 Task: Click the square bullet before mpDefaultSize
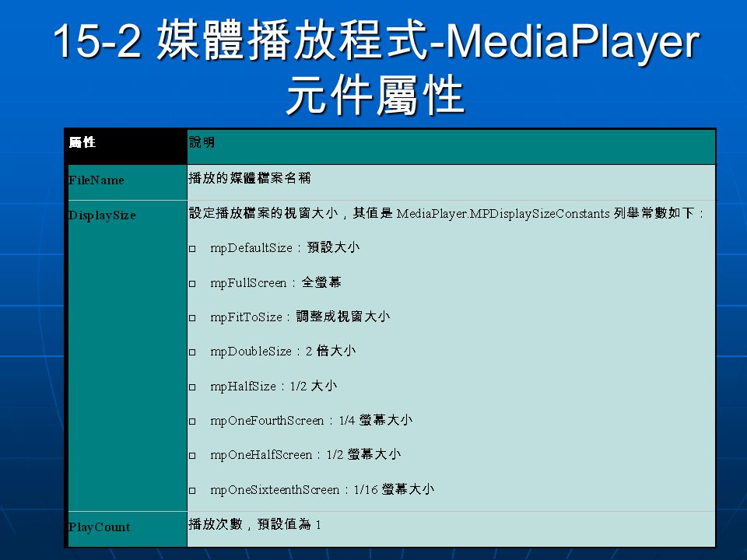click(x=192, y=249)
